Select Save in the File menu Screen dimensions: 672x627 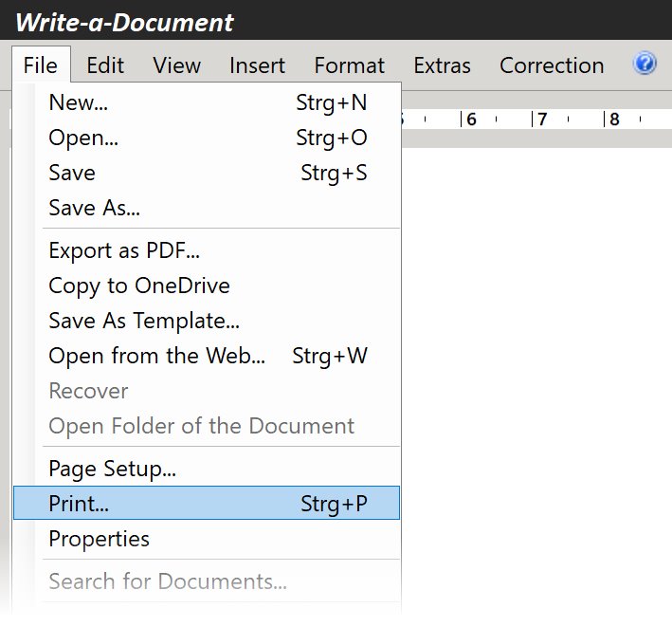tap(207, 173)
